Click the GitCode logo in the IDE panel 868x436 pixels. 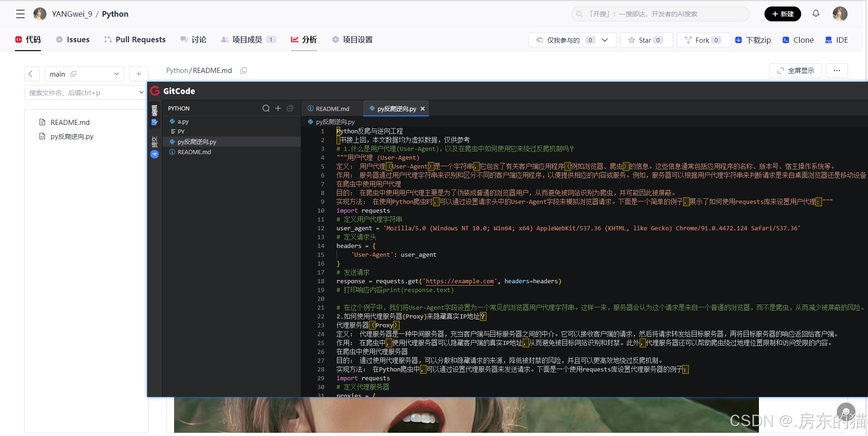173,91
